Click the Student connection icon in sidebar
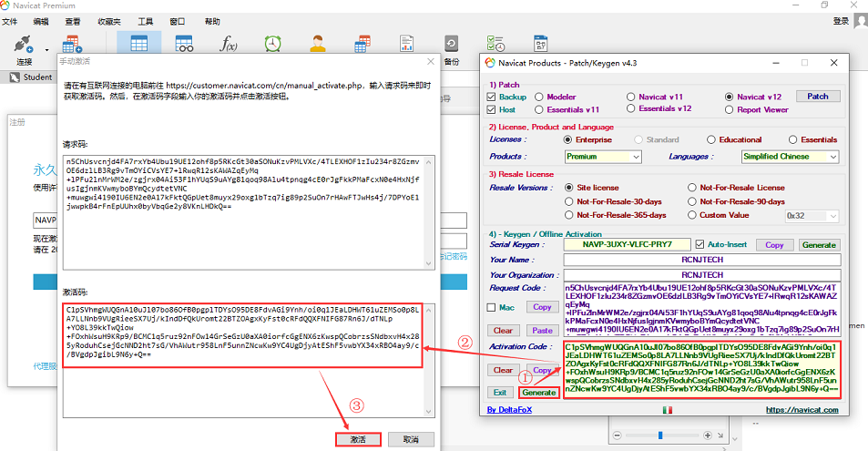This screenshot has width=868, height=451. coord(15,77)
